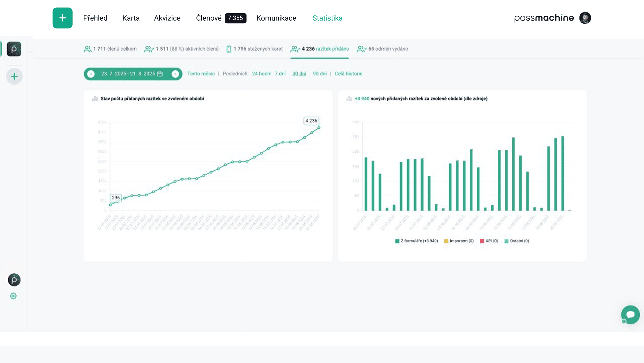Open the user avatar profile picture
Image resolution: width=644 pixels, height=363 pixels.
click(x=585, y=18)
